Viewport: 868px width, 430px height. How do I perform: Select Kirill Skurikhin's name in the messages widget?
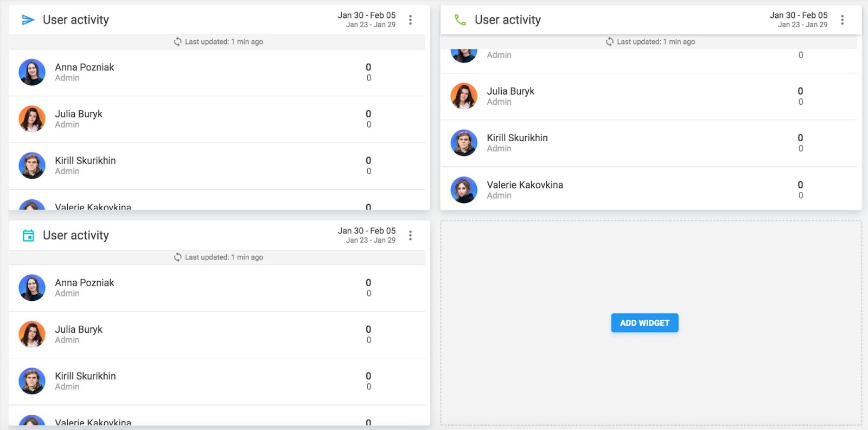tap(85, 161)
